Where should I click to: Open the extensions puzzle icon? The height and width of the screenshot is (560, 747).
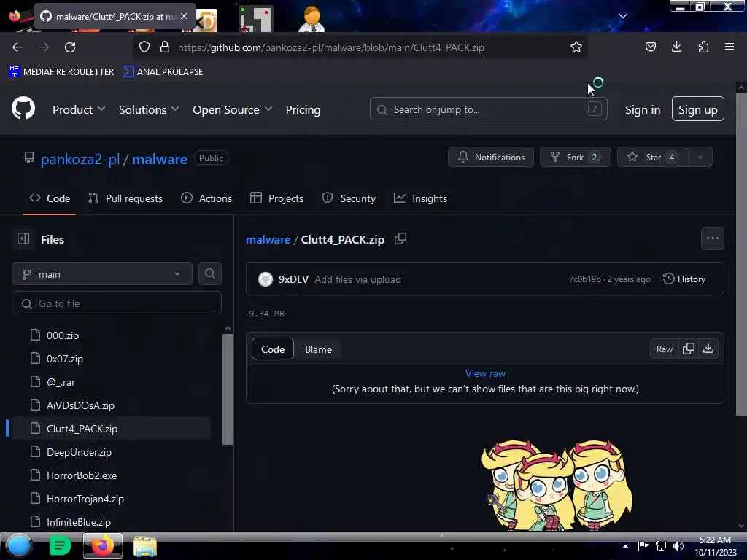pyautogui.click(x=703, y=47)
